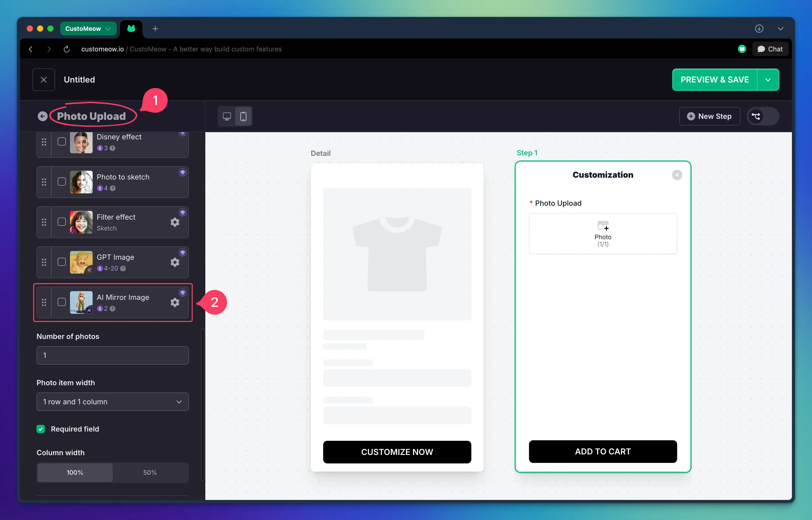Image resolution: width=812 pixels, height=520 pixels.
Task: Open a new browser tab
Action: [x=155, y=29]
